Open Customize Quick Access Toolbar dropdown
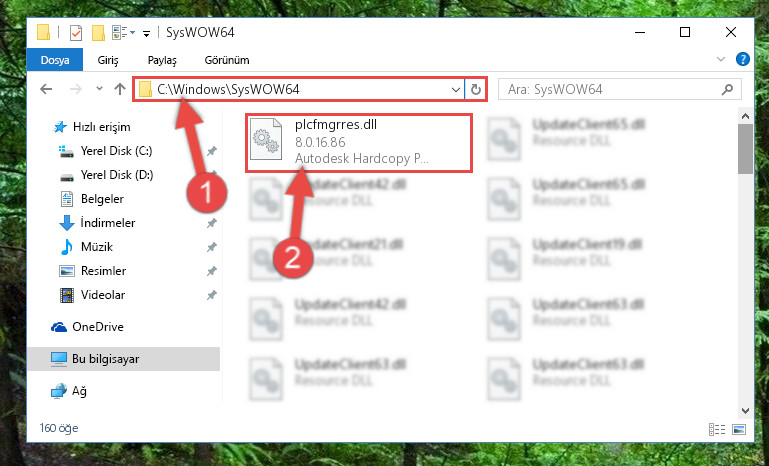The width and height of the screenshot is (769, 466). click(146, 33)
